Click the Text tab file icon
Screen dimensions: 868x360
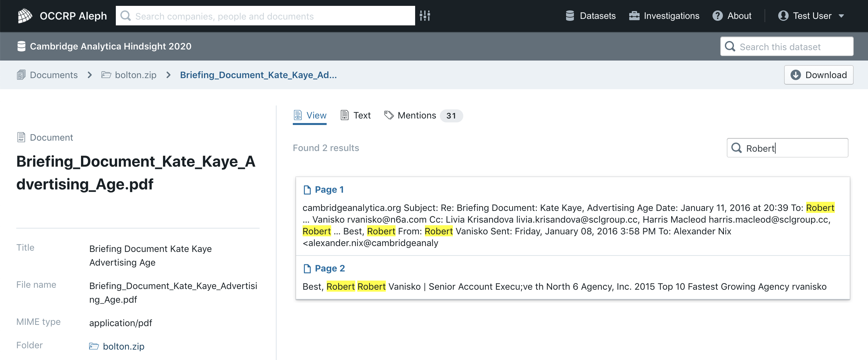[344, 115]
